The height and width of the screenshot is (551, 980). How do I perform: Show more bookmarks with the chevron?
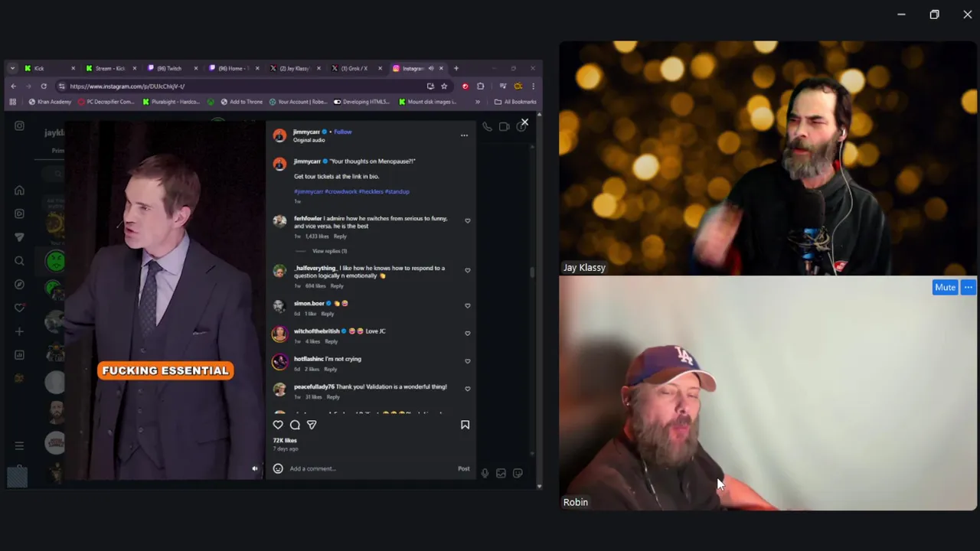tap(477, 102)
